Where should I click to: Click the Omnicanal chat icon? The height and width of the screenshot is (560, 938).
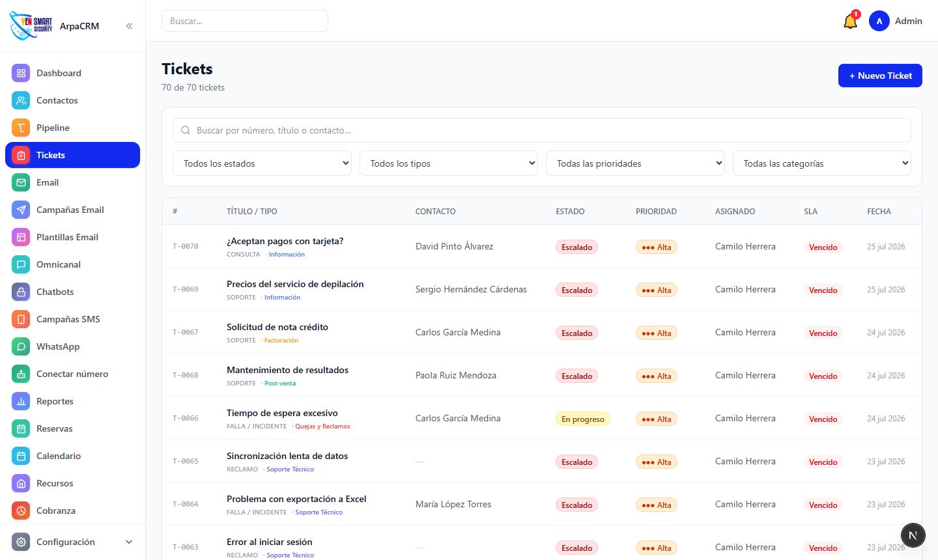[x=21, y=264]
